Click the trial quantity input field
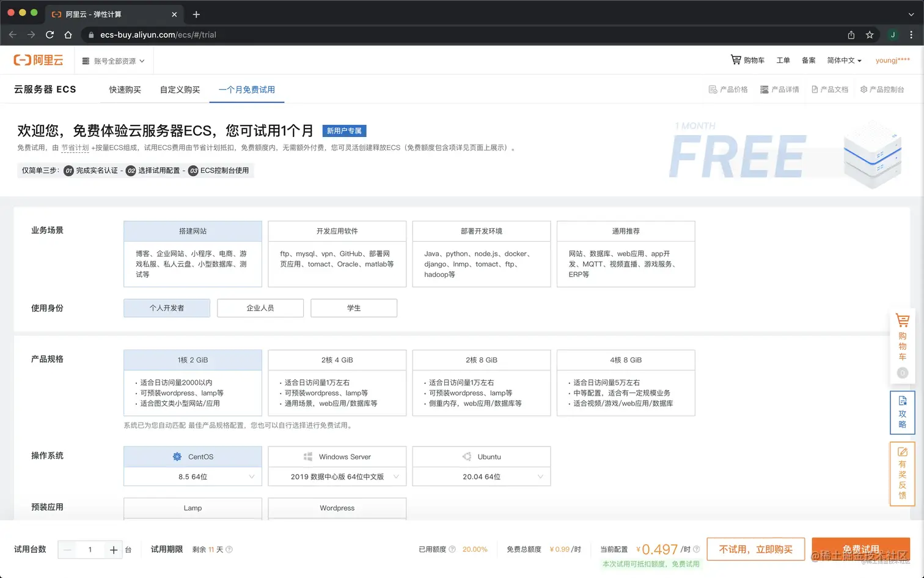 pyautogui.click(x=90, y=550)
